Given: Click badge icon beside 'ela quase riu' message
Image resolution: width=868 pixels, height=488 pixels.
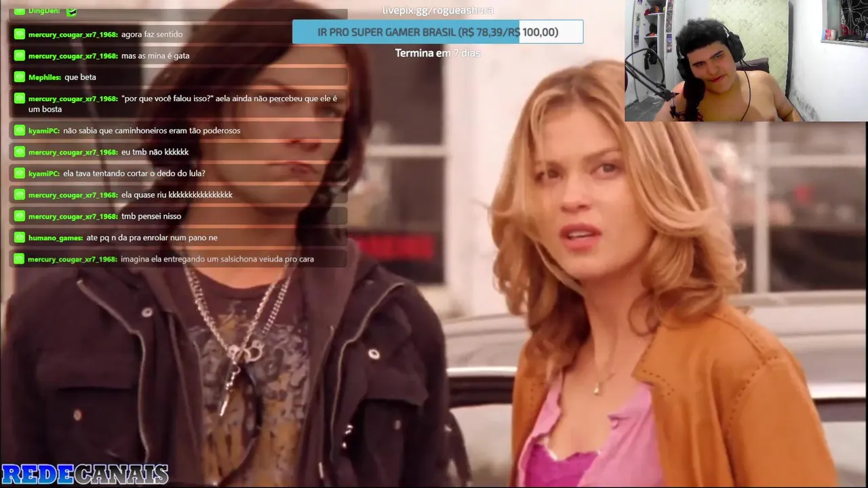Looking at the screenshot, I should click(19, 195).
